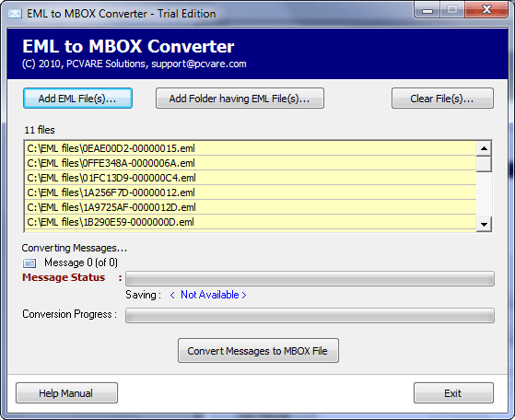515x420 pixels.
Task: Minimize the EML to MBOX Converter window
Action: coord(427,10)
